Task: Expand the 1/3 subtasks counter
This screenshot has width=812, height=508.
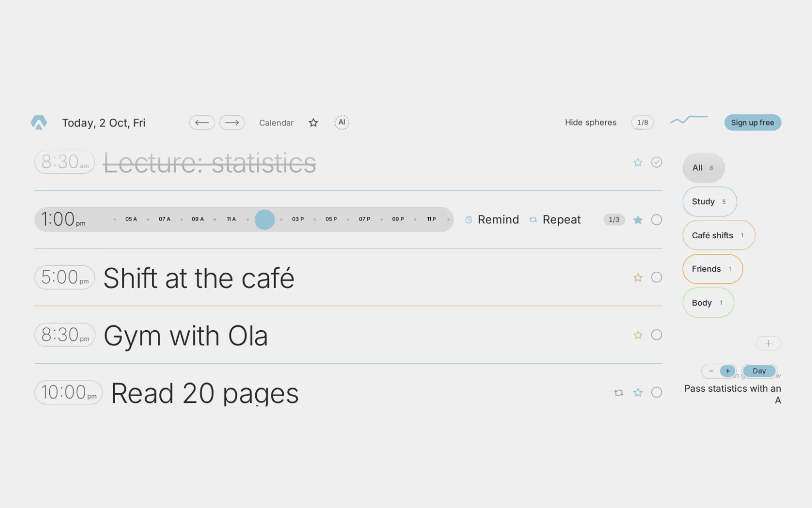Action: click(x=614, y=219)
